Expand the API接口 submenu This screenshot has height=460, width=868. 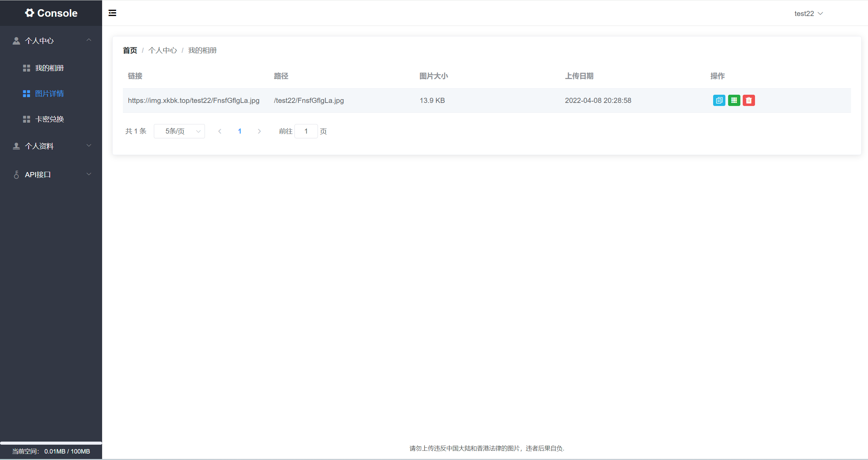(89, 174)
